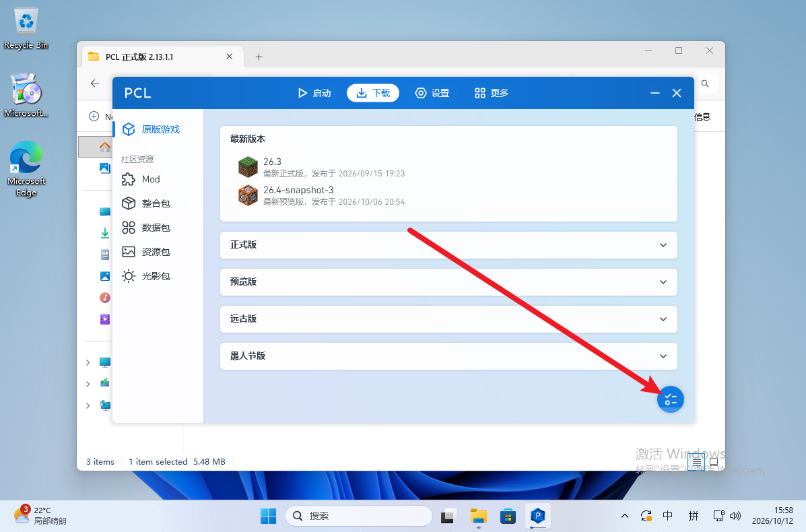Open the Mod section in sidebar
The image size is (806, 532).
(x=158, y=179)
